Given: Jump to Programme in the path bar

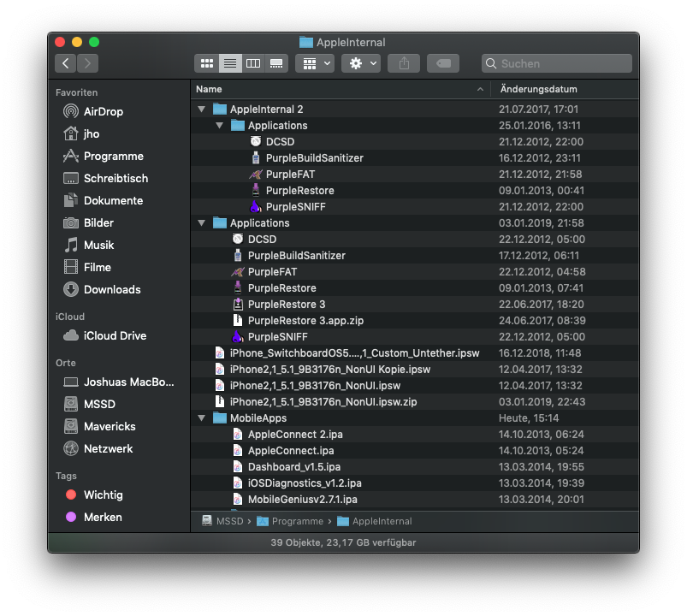Looking at the screenshot, I should point(290,521).
